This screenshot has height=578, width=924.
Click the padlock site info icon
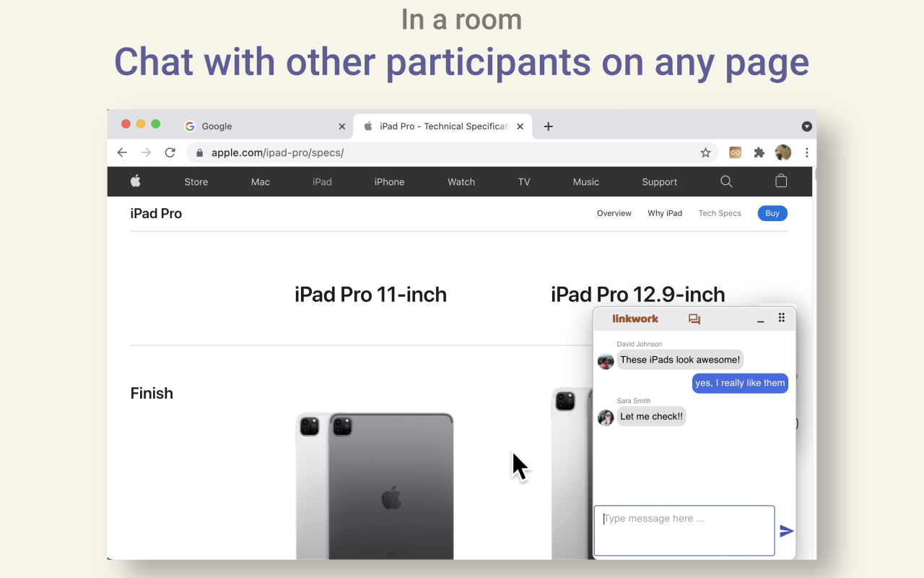200,152
